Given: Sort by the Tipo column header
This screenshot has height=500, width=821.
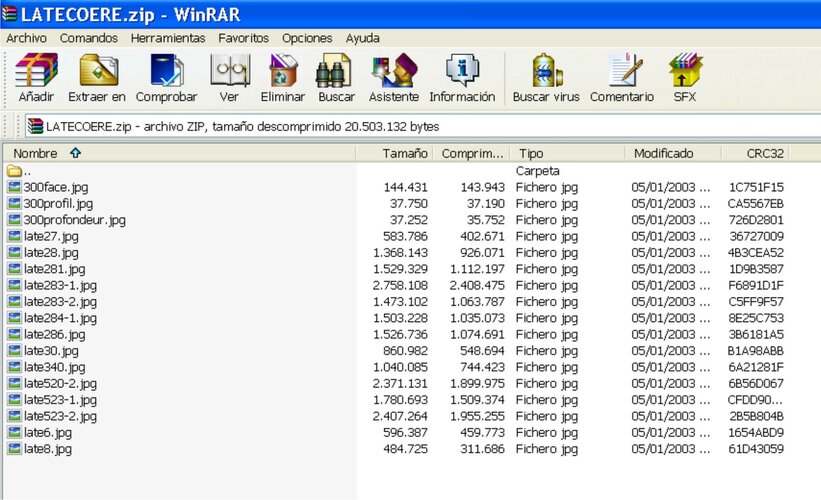Looking at the screenshot, I should pyautogui.click(x=569, y=153).
